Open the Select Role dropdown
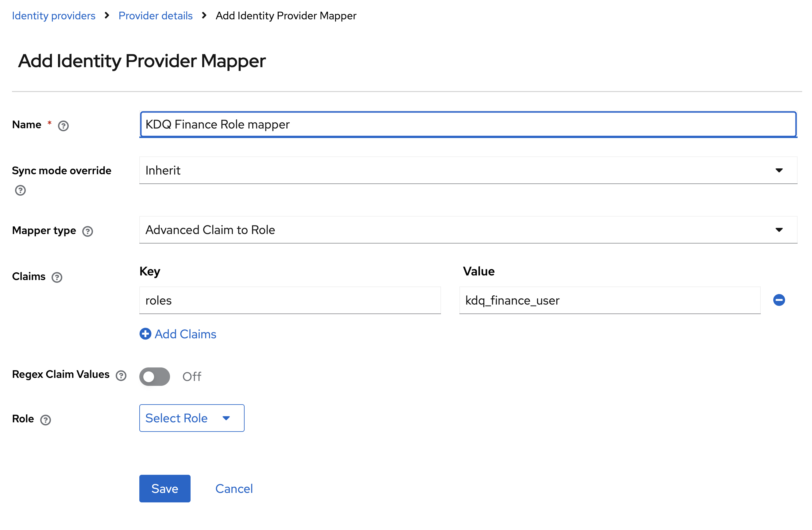 (x=192, y=418)
